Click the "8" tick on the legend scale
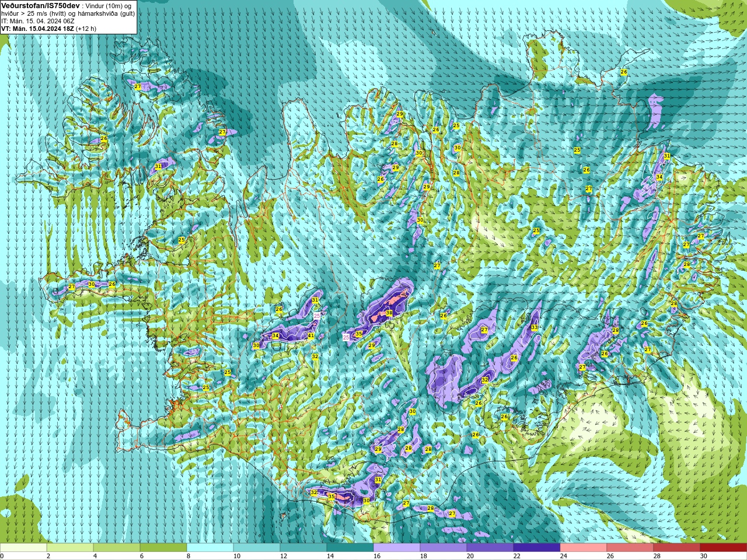747x560 pixels. coord(189,556)
